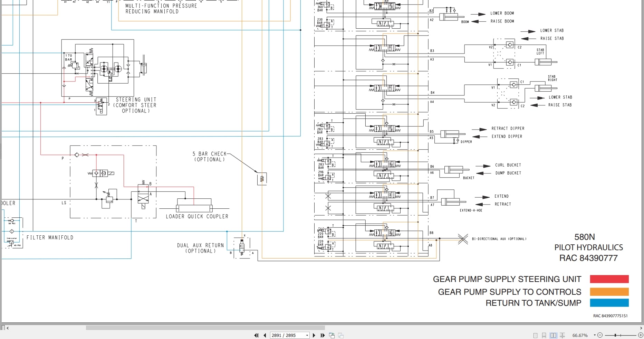
Task: Go to the next page
Action: [x=314, y=335]
